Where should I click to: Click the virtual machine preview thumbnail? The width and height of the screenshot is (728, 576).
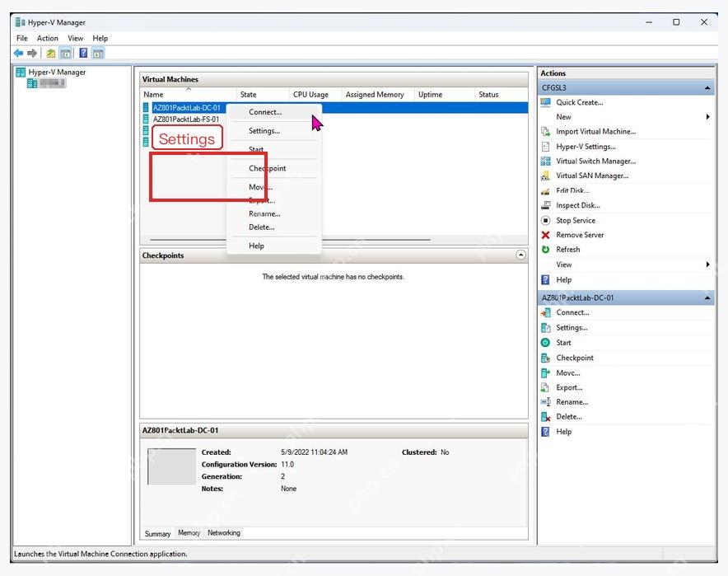click(x=172, y=466)
